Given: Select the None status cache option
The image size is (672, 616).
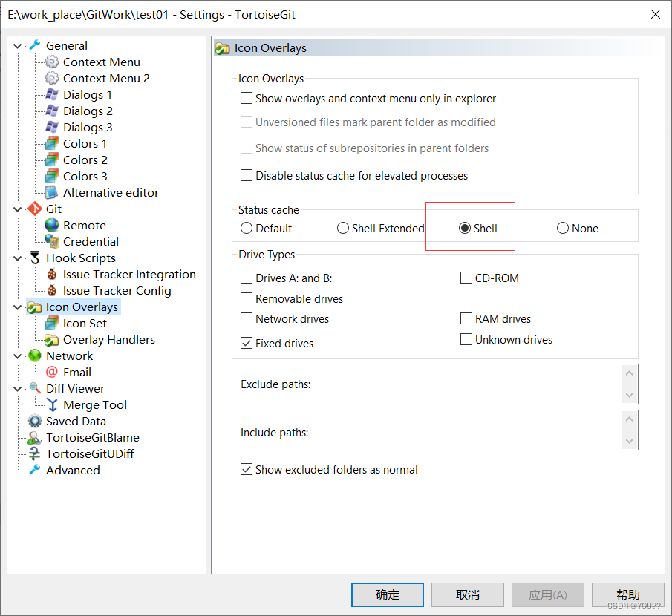Looking at the screenshot, I should pos(563,228).
